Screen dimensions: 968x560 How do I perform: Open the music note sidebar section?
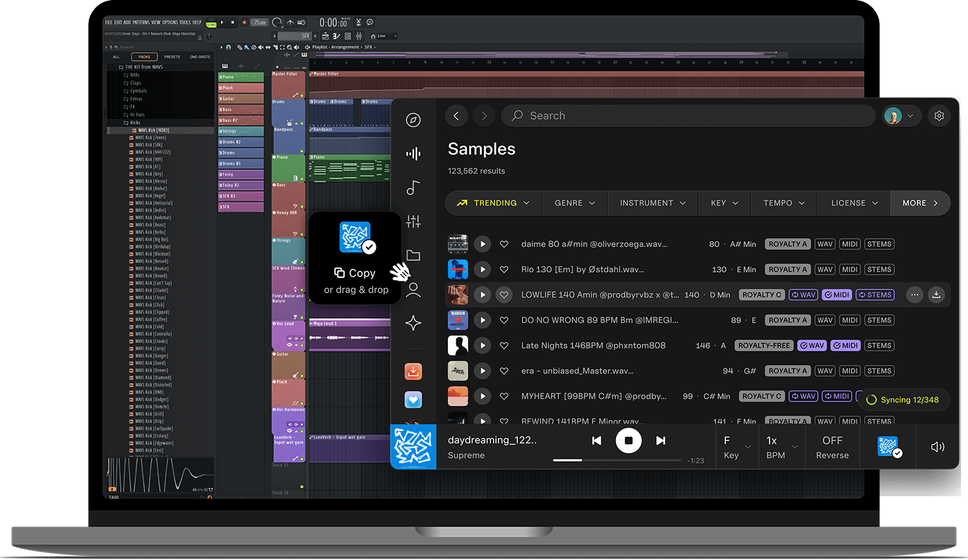(x=413, y=188)
